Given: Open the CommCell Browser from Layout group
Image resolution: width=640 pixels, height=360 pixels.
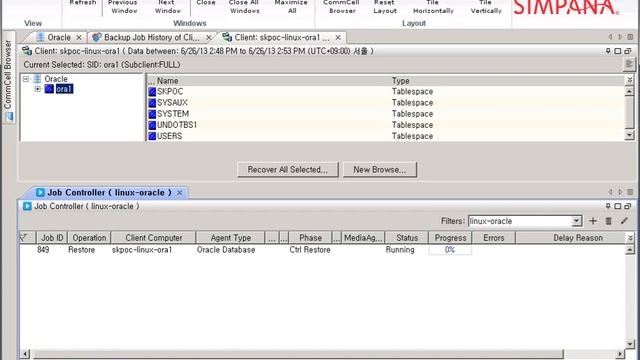Looking at the screenshot, I should (342, 7).
